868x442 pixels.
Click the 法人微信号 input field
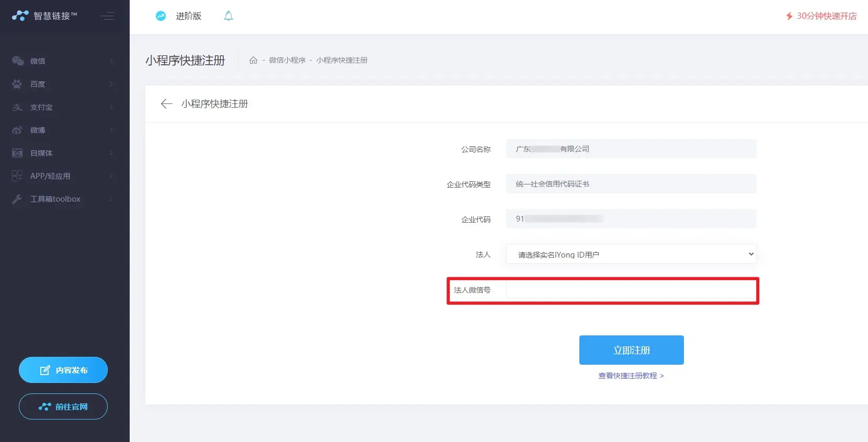click(x=631, y=290)
